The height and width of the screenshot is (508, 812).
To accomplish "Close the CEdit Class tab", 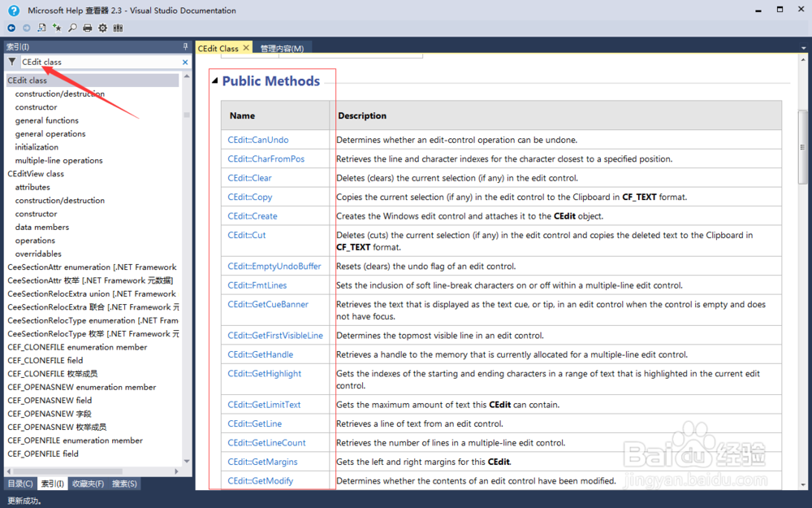I will point(246,48).
